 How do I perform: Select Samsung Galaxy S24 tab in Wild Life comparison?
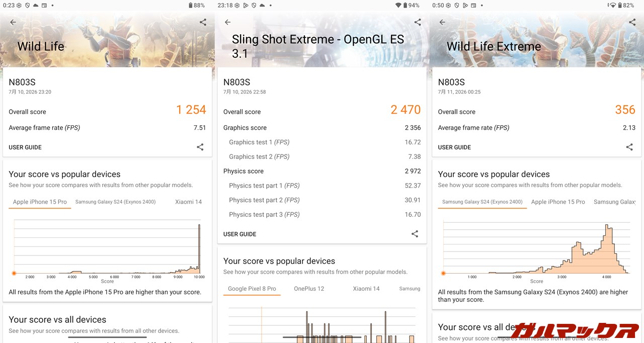[x=115, y=202]
